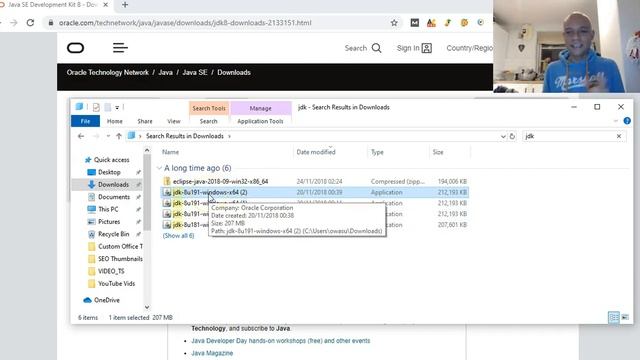
Task: Open the Oracle hamburger menu
Action: point(120,48)
